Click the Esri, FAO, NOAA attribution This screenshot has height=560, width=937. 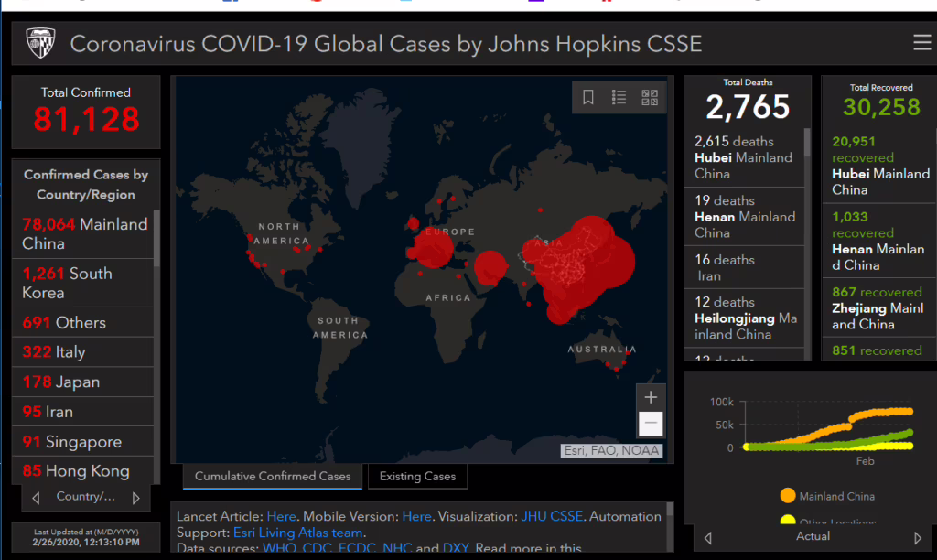coord(611,450)
